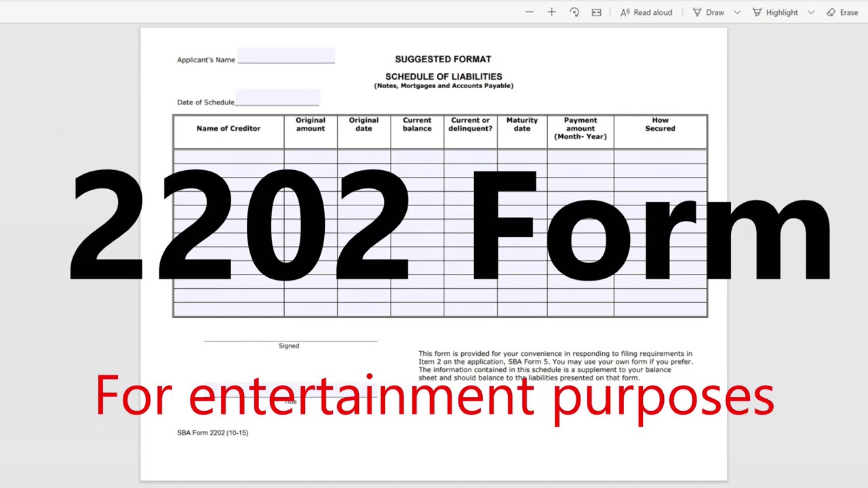Click the 'Original date' column header
This screenshot has width=868, height=488.
(x=363, y=124)
